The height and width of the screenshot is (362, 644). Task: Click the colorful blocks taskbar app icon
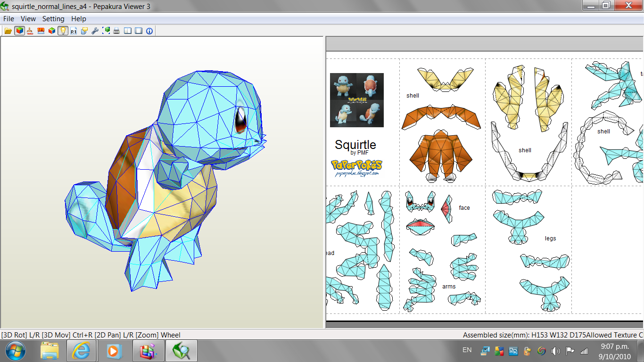pos(148,351)
